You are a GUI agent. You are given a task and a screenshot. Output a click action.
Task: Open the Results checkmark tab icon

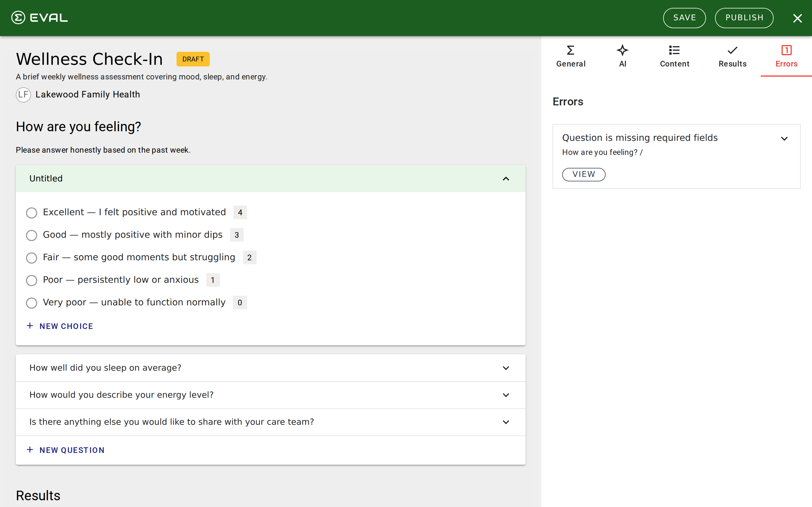click(732, 50)
